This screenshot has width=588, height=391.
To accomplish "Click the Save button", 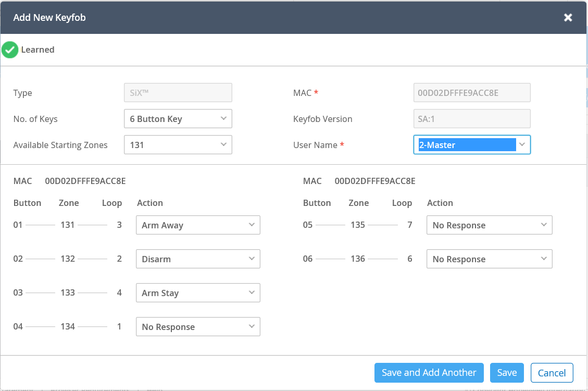I will click(507, 373).
